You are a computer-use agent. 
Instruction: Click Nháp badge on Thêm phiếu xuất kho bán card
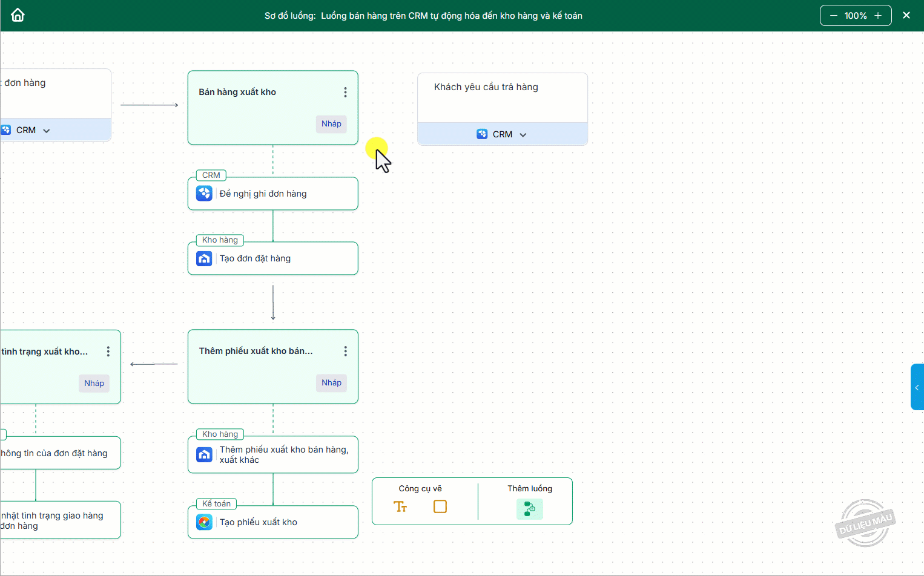click(331, 382)
